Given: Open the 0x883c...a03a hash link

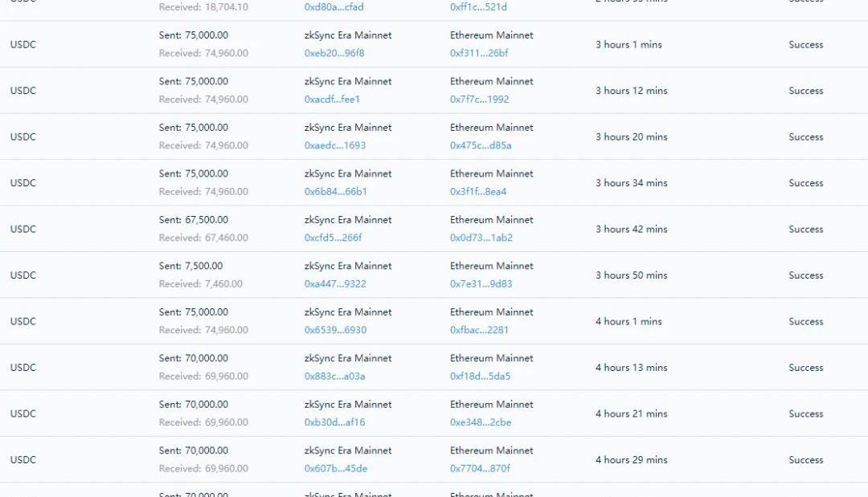Looking at the screenshot, I should (x=334, y=377).
